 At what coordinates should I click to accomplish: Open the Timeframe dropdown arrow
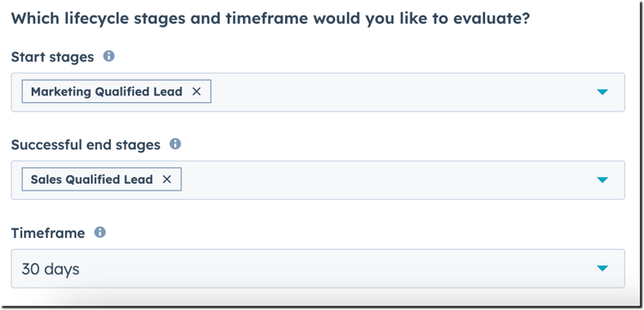602,269
